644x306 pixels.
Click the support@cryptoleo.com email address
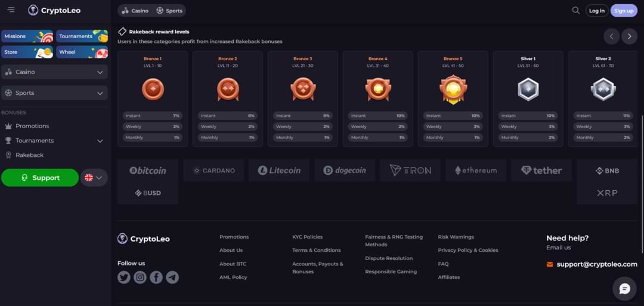click(x=597, y=264)
